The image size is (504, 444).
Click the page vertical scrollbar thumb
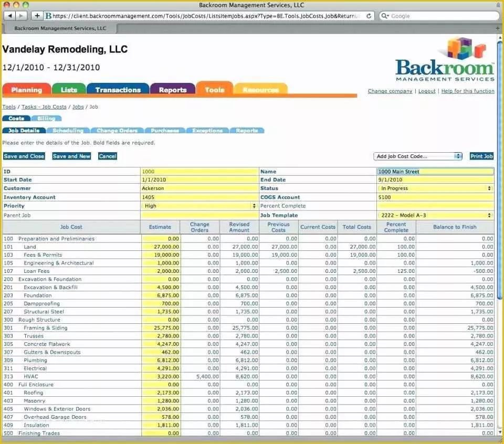pyautogui.click(x=499, y=170)
